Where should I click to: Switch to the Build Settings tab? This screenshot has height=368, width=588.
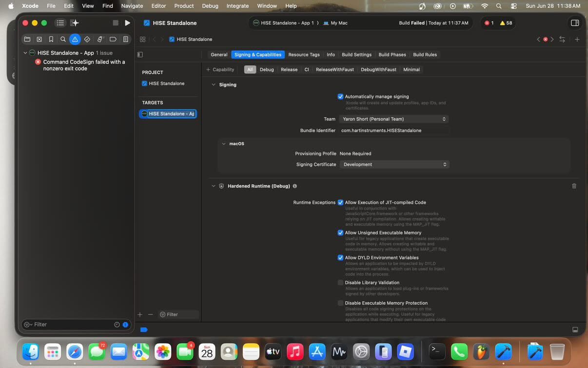[x=356, y=55]
